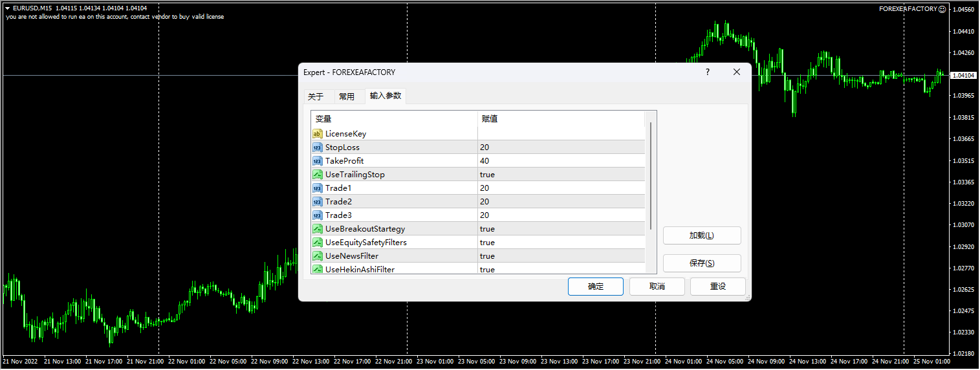Image resolution: width=980 pixels, height=370 pixels.
Task: Click the chart symbol dropdown arrow beside EURUSD,M15
Action: point(7,8)
